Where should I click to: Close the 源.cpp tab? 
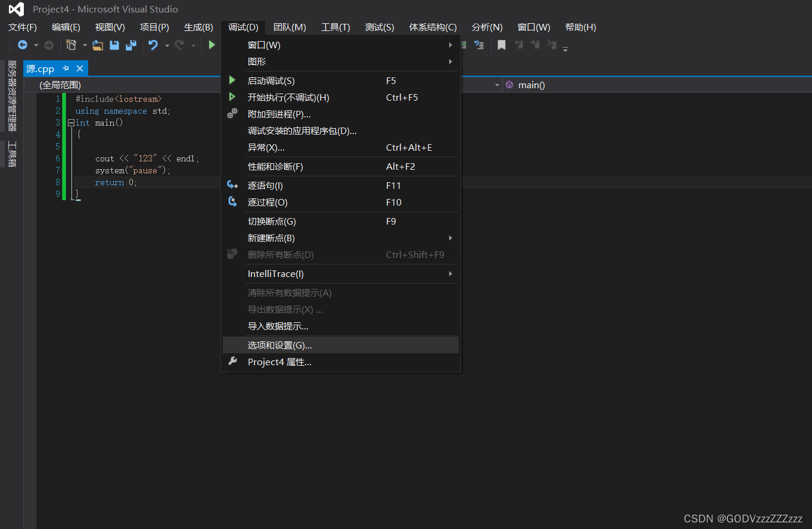pos(80,69)
